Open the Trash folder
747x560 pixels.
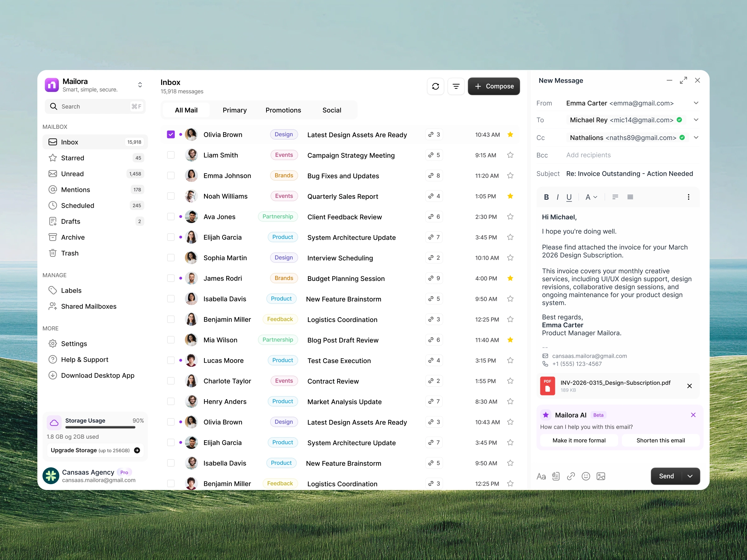click(x=95, y=253)
